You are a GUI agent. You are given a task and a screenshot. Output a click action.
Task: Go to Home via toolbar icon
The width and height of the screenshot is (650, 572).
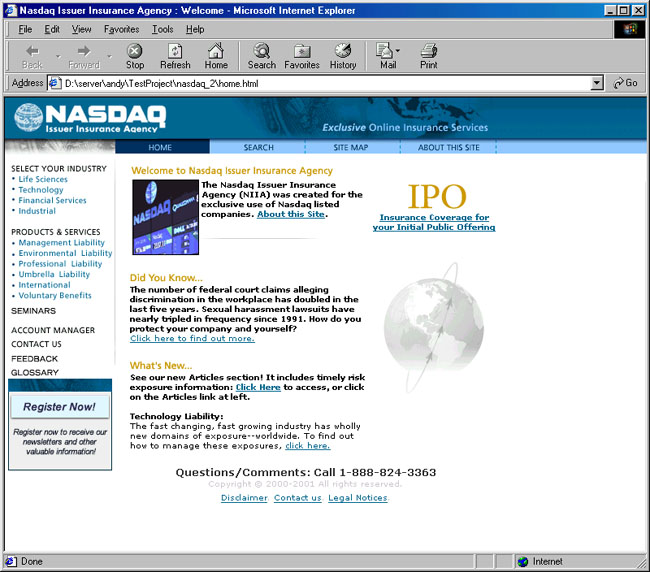(216, 56)
